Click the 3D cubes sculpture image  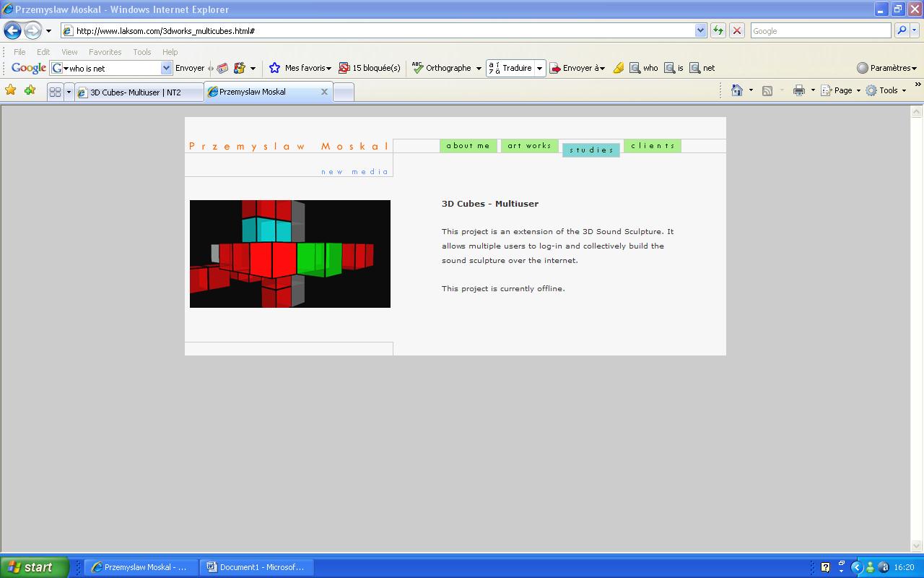point(290,254)
